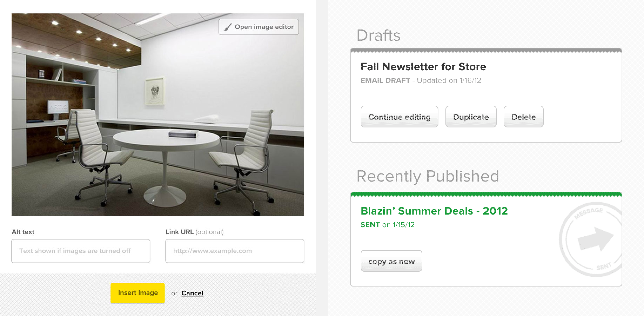The height and width of the screenshot is (316, 644).
Task: Focus the Alt text input field
Action: pos(80,251)
